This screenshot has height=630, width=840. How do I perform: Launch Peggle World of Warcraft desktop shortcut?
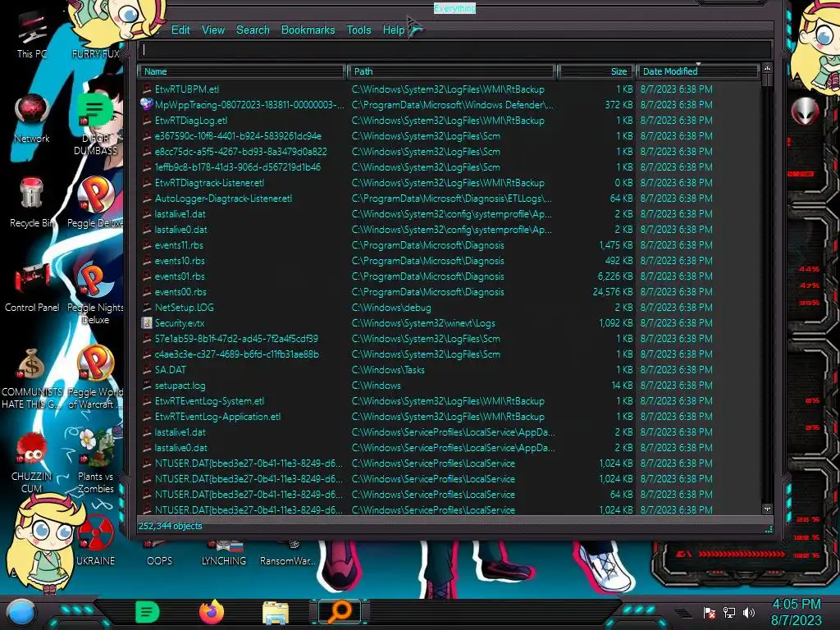point(95,377)
